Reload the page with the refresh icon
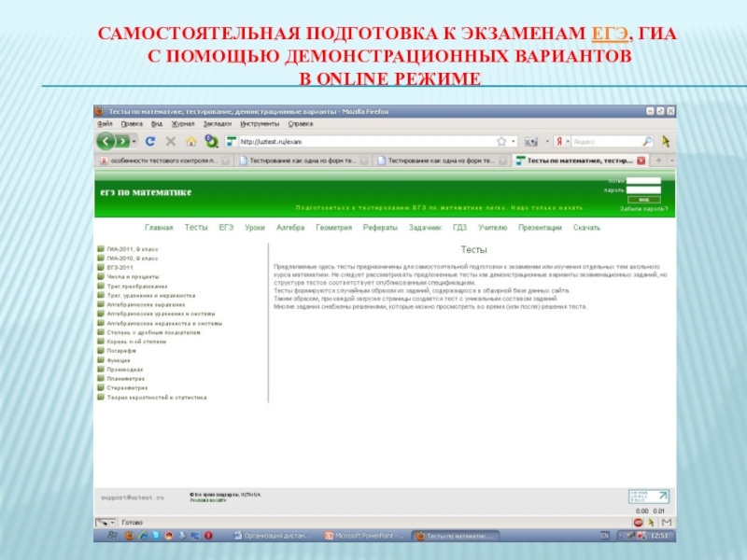The height and width of the screenshot is (560, 747). 150,142
